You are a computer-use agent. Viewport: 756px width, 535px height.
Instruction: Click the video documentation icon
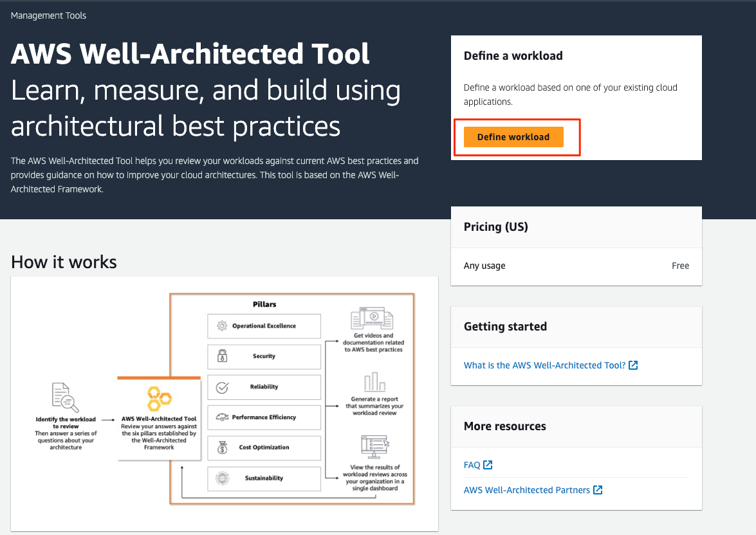click(373, 318)
